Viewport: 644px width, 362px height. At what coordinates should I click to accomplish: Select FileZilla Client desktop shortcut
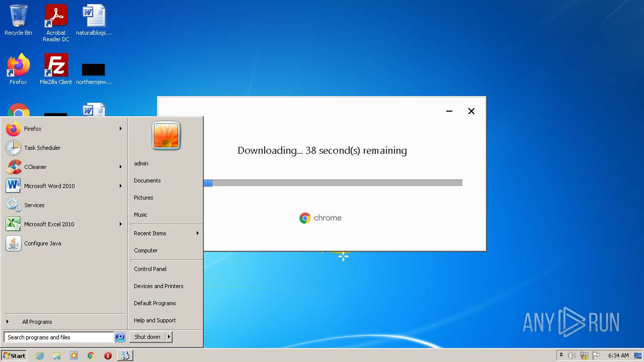tap(56, 69)
